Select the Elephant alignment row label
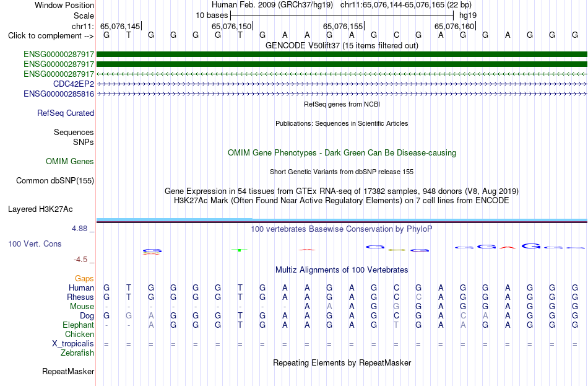Screen dimensions: 588x386 click(x=79, y=325)
